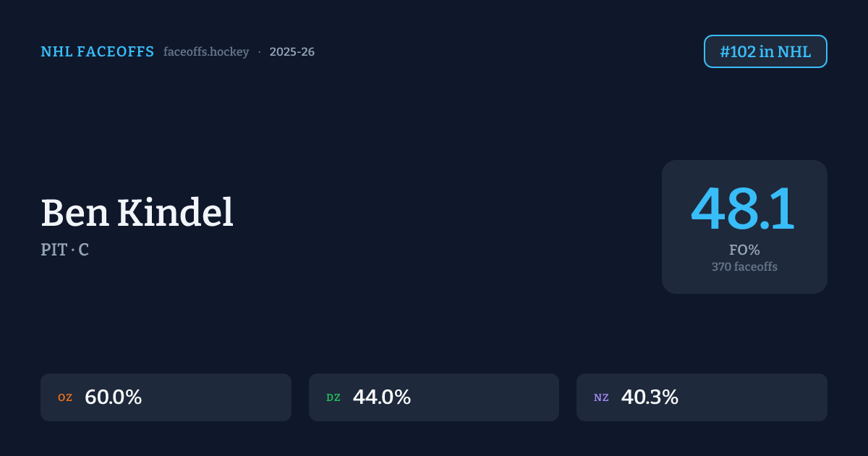
Task: Open the faceoffs.hockey site link
Action: pyautogui.click(x=206, y=52)
